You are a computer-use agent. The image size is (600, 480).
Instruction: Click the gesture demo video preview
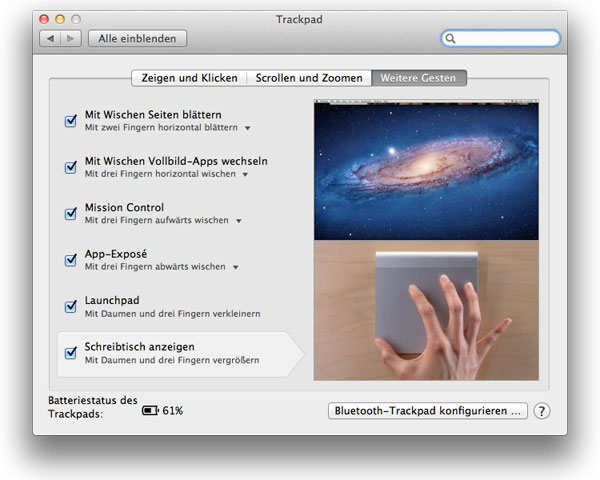point(426,240)
